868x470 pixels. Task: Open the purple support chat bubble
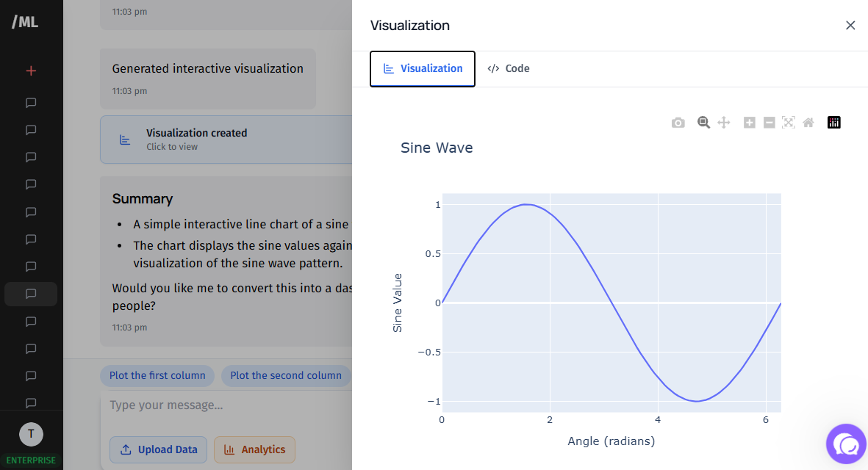pyautogui.click(x=847, y=444)
